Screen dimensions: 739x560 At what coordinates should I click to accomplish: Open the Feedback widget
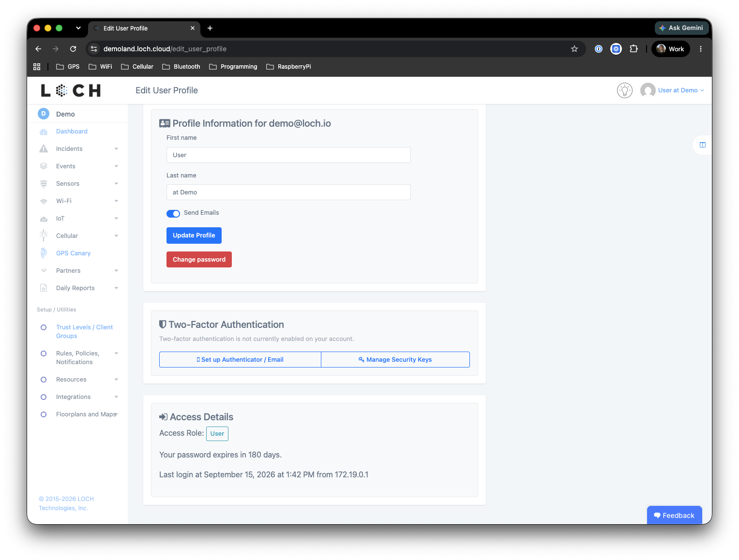pyautogui.click(x=674, y=516)
